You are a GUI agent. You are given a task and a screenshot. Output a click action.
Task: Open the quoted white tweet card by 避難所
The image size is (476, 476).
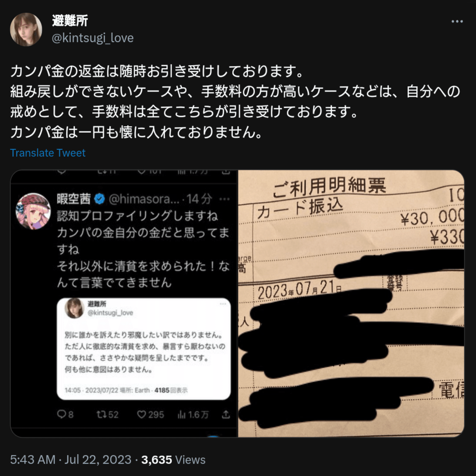(144, 349)
